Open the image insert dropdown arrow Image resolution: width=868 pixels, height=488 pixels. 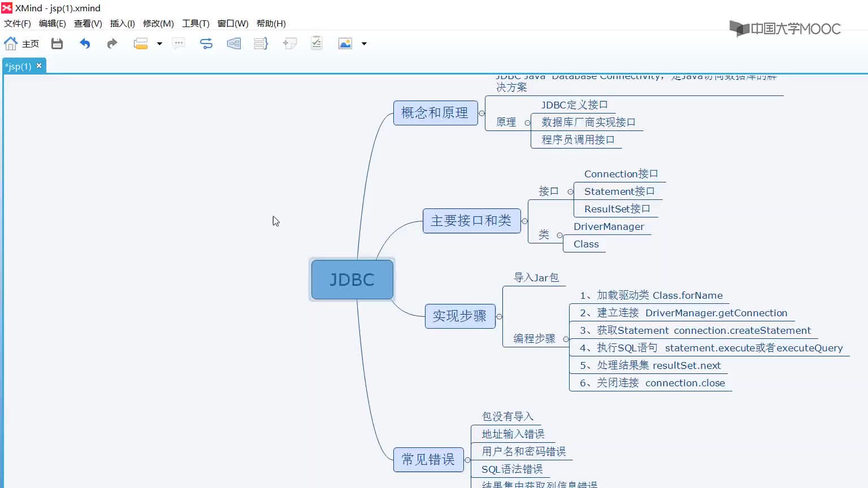[364, 43]
